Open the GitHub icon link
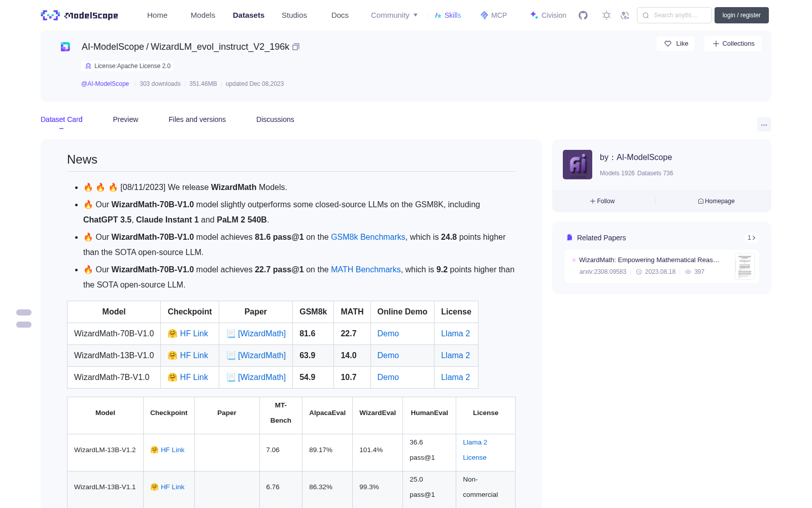The width and height of the screenshot is (812, 508). point(583,15)
